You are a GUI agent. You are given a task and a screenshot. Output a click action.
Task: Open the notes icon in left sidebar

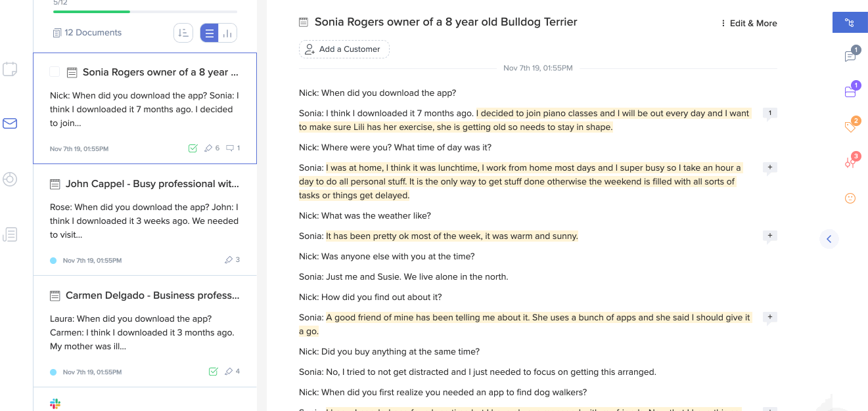pos(10,69)
